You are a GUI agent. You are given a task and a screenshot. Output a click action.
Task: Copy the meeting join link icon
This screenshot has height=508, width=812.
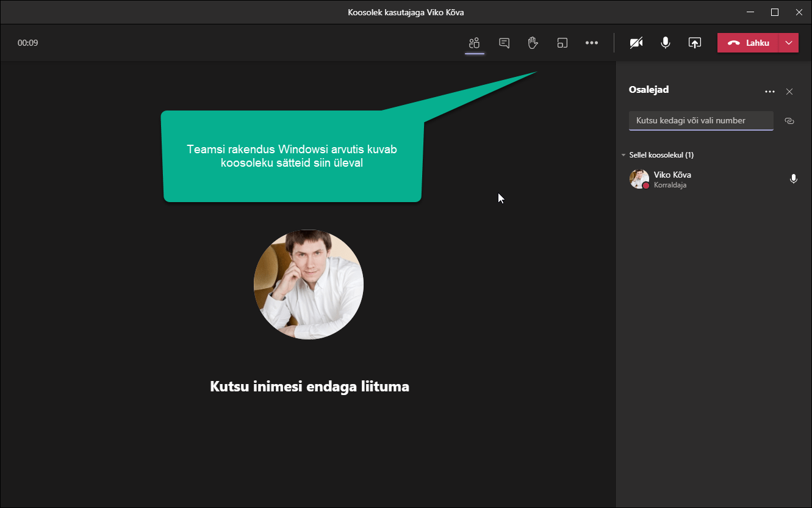tap(789, 121)
